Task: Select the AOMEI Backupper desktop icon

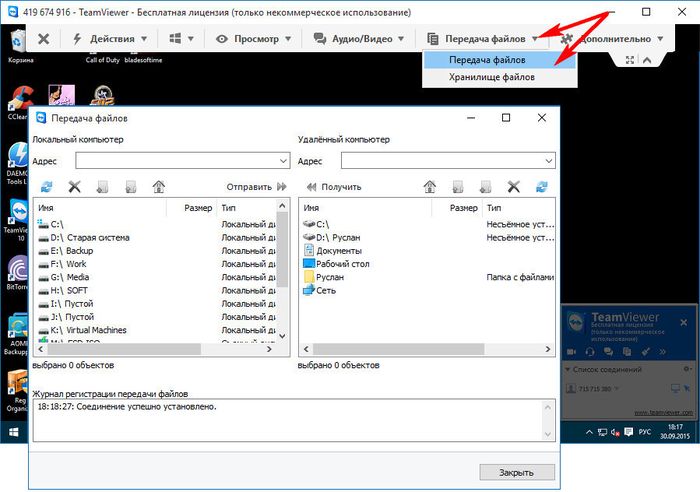Action: click(17, 335)
